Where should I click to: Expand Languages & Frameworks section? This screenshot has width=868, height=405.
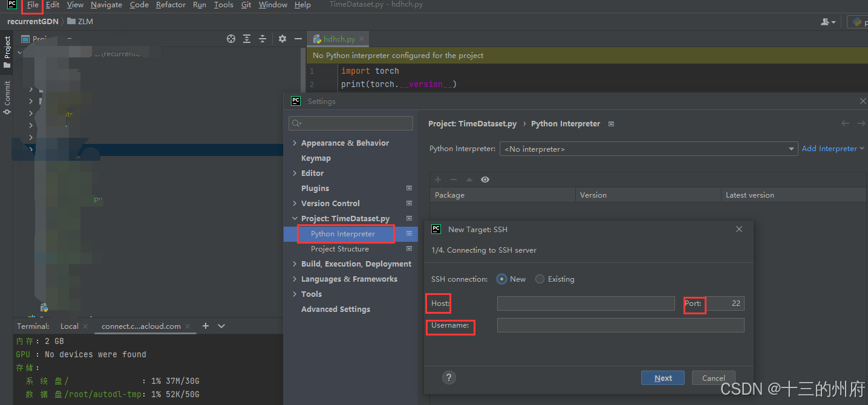(295, 279)
